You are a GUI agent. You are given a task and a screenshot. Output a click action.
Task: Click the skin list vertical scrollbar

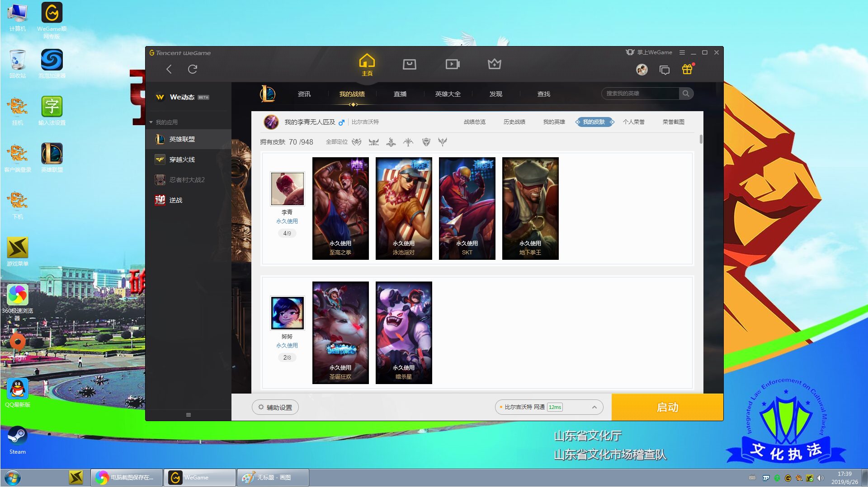click(x=701, y=139)
